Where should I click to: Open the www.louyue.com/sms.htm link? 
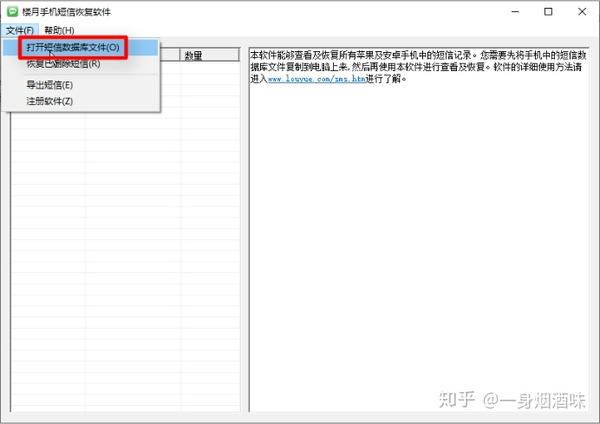tap(316, 79)
